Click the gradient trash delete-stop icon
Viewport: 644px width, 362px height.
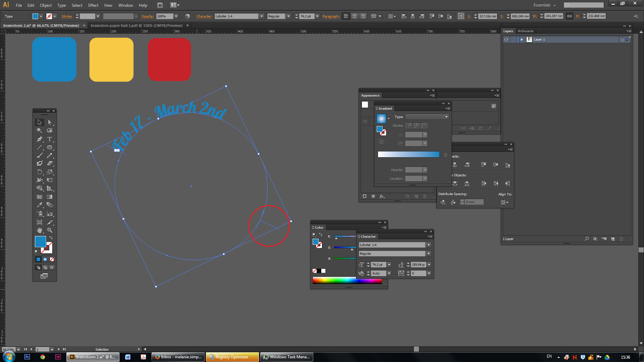[x=446, y=155]
